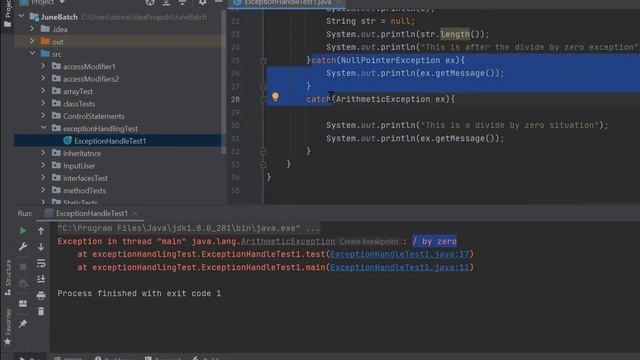Place cursor in 'String str = null;' line
Image resolution: width=640 pixels, height=360 pixels.
pyautogui.click(x=370, y=21)
